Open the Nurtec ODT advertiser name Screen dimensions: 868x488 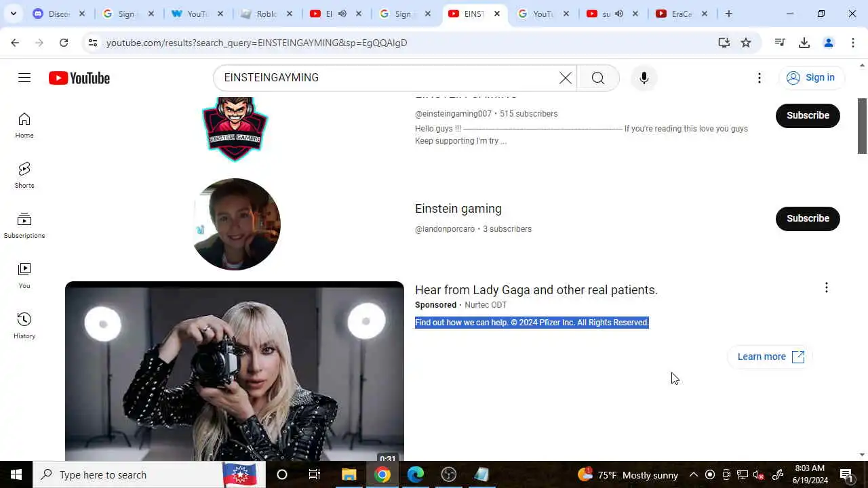pyautogui.click(x=486, y=305)
